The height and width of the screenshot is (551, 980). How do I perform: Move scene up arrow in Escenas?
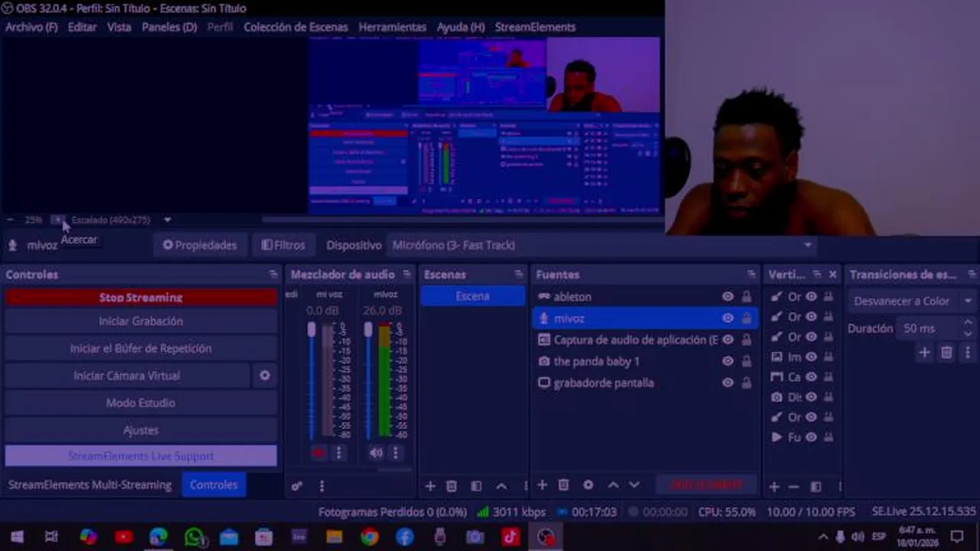point(501,486)
